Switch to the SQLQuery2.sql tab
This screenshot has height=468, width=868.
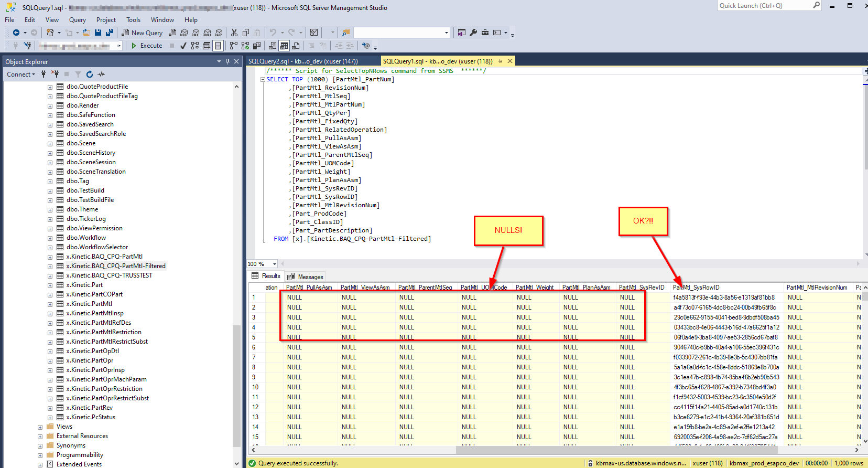point(303,61)
